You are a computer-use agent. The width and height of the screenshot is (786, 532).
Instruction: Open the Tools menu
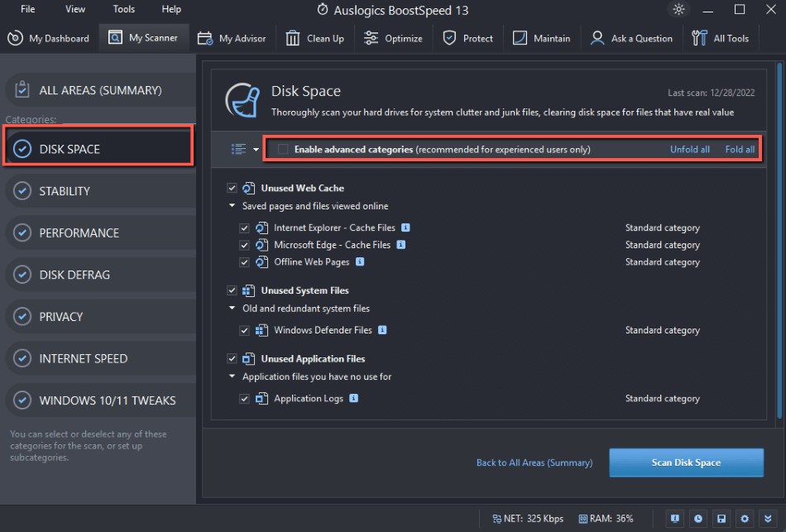click(124, 9)
